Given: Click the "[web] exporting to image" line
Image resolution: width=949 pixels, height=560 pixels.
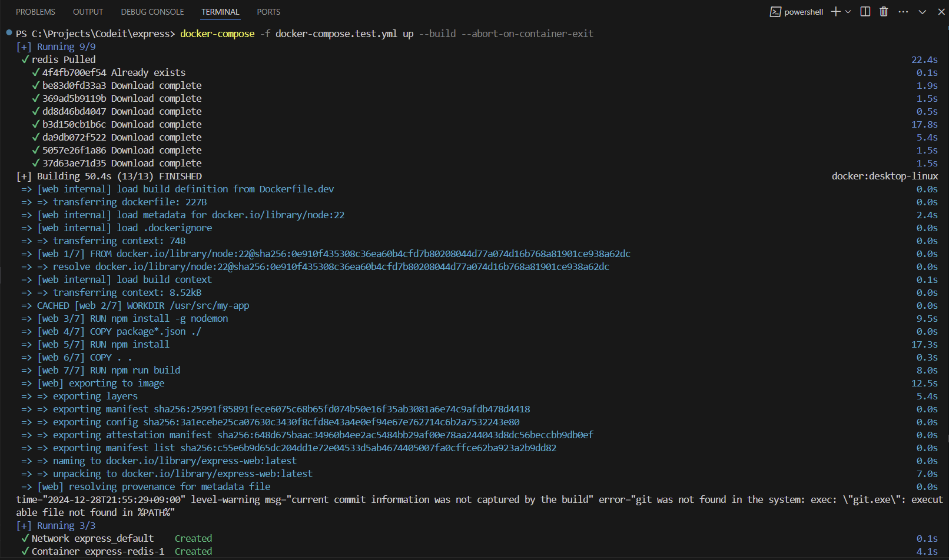Looking at the screenshot, I should click(93, 383).
